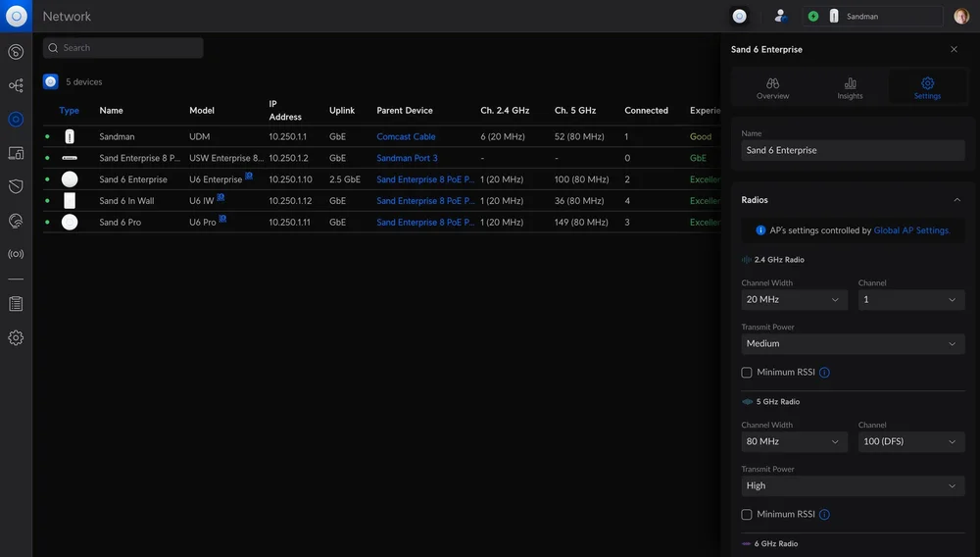Open the 2.4 GHz Channel Width dropdown
Image resolution: width=980 pixels, height=557 pixels.
[x=794, y=299]
